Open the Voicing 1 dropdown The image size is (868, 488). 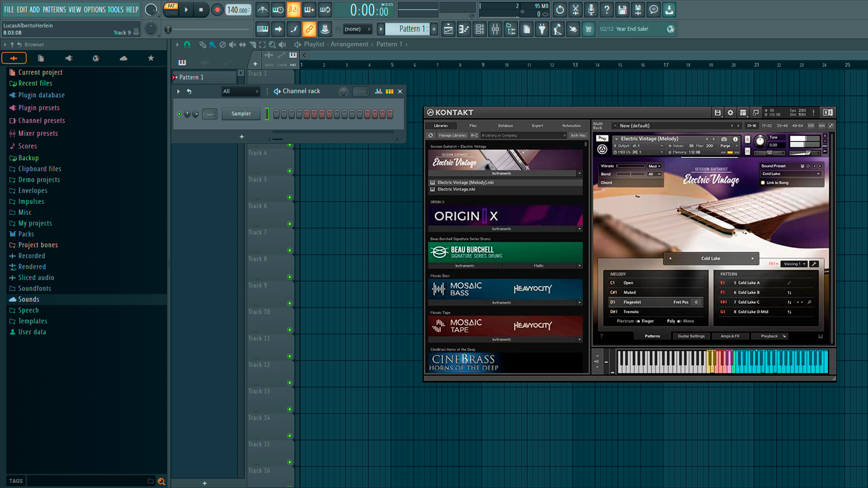point(794,264)
